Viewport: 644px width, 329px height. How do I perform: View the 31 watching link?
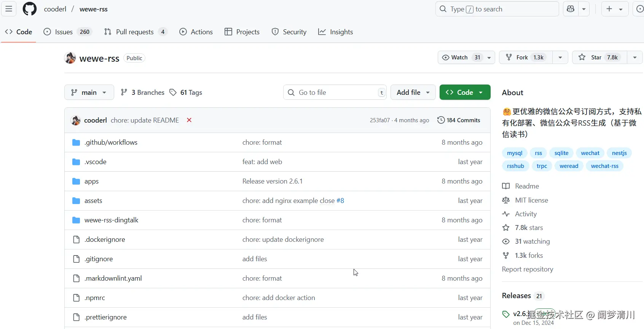[x=526, y=241]
